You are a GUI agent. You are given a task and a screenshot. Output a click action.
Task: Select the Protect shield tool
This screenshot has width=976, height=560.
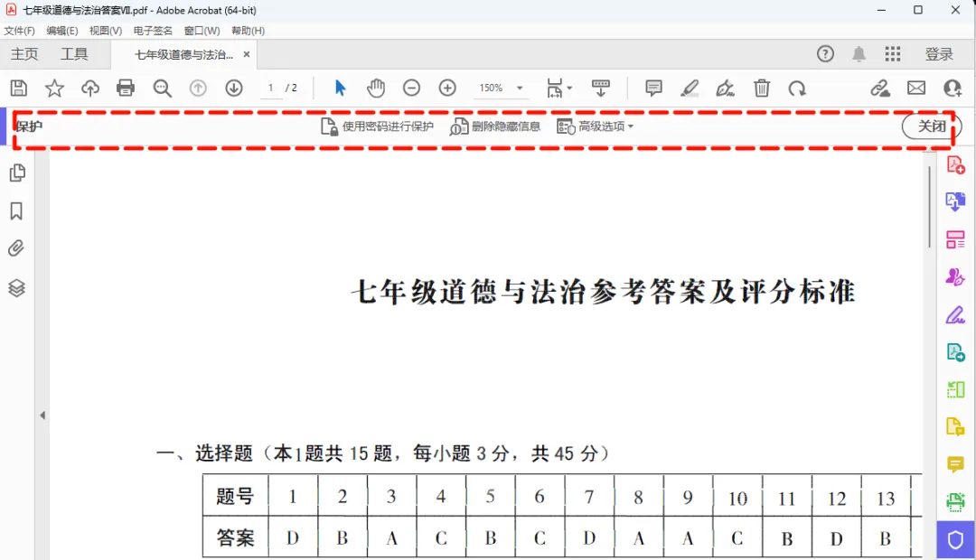[955, 540]
